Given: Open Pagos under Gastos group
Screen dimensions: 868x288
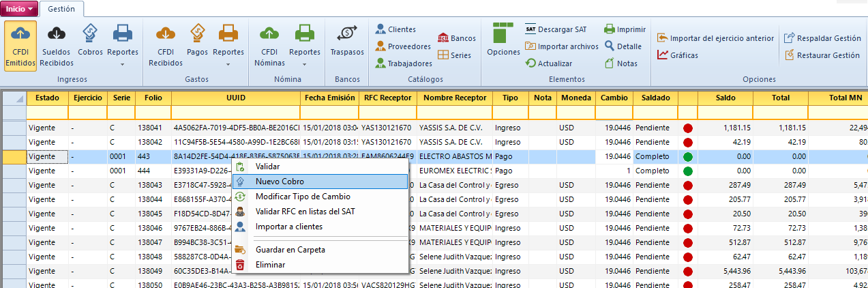Looking at the screenshot, I should pyautogui.click(x=197, y=40).
